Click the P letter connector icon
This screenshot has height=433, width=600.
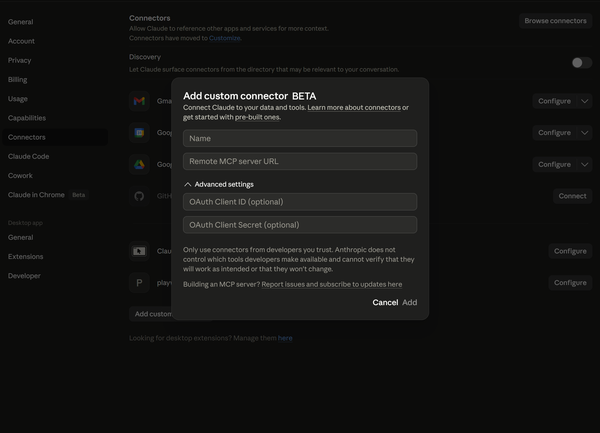pos(139,283)
